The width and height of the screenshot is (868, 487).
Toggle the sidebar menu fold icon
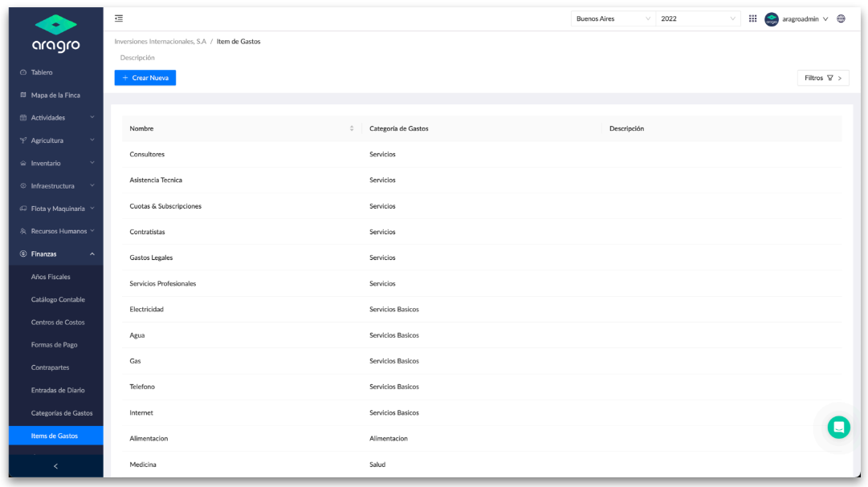coord(119,18)
